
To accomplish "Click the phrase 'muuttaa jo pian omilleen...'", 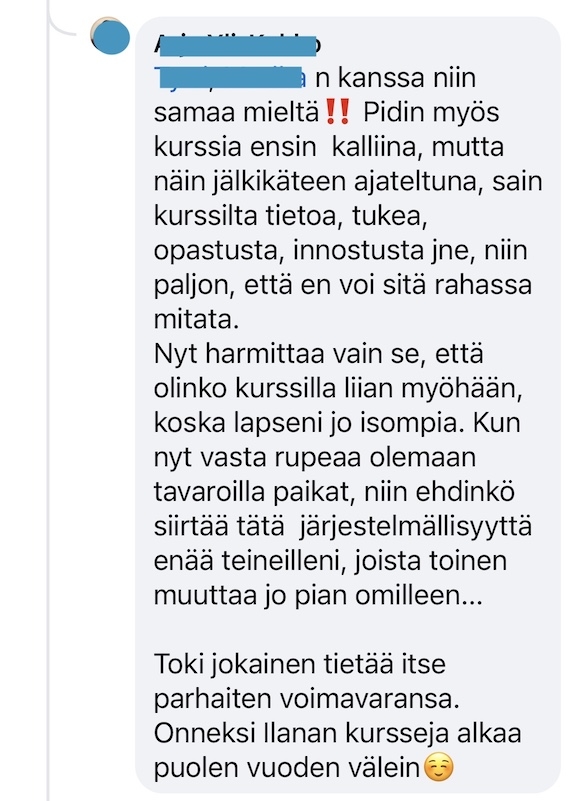I will tap(318, 596).
